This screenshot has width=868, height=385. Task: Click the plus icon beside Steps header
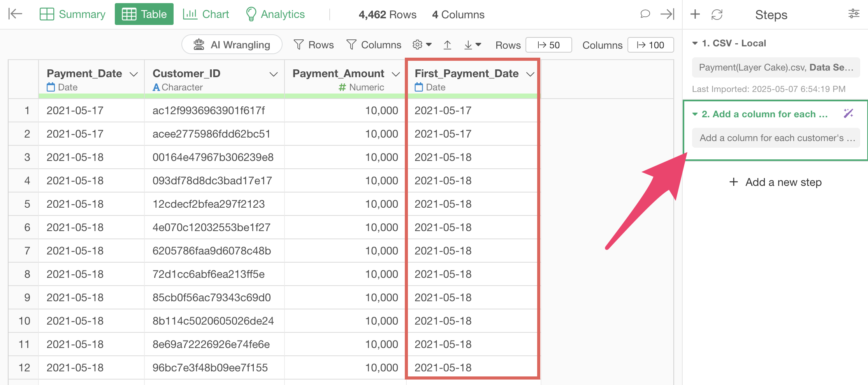695,14
